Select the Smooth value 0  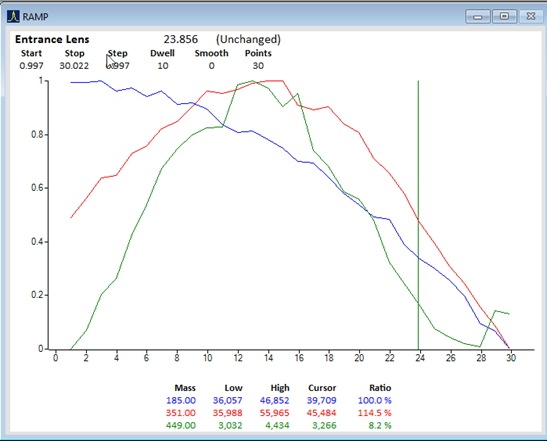pos(211,66)
